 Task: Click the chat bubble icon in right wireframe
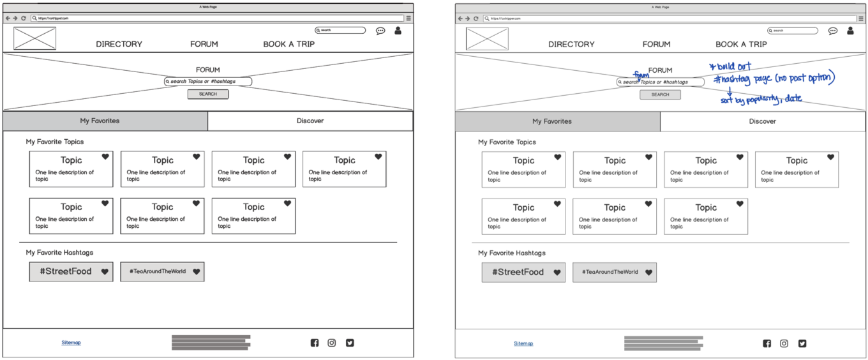tap(833, 31)
